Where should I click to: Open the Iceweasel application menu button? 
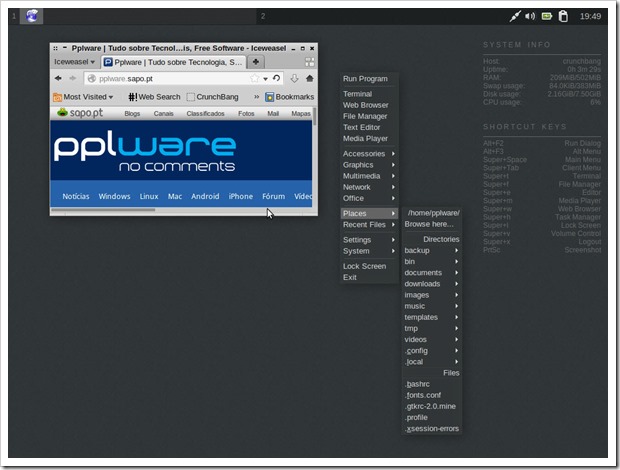(74, 62)
